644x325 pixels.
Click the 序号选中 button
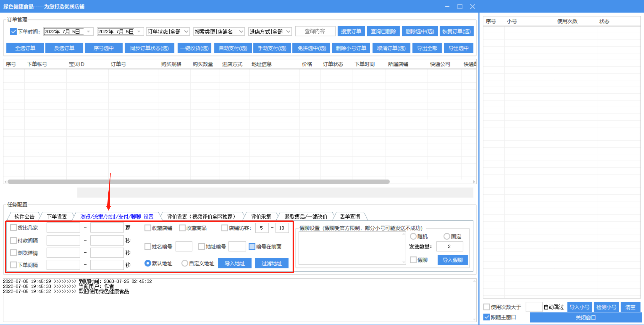(x=104, y=48)
